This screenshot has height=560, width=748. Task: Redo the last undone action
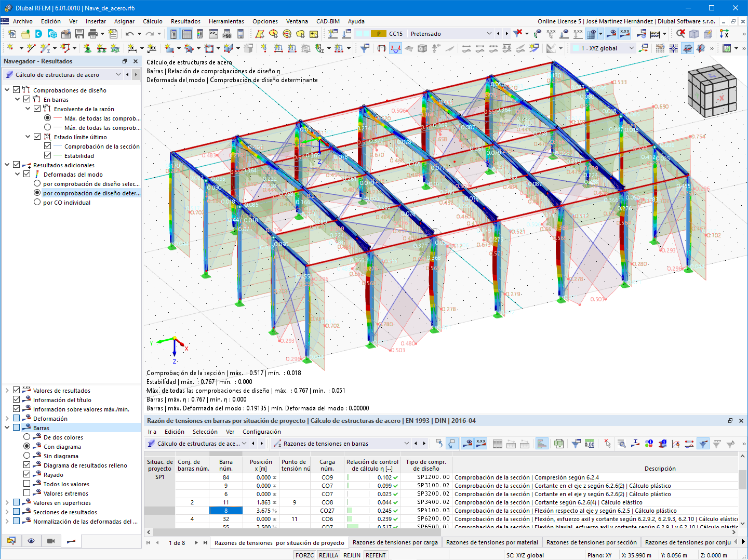point(150,34)
